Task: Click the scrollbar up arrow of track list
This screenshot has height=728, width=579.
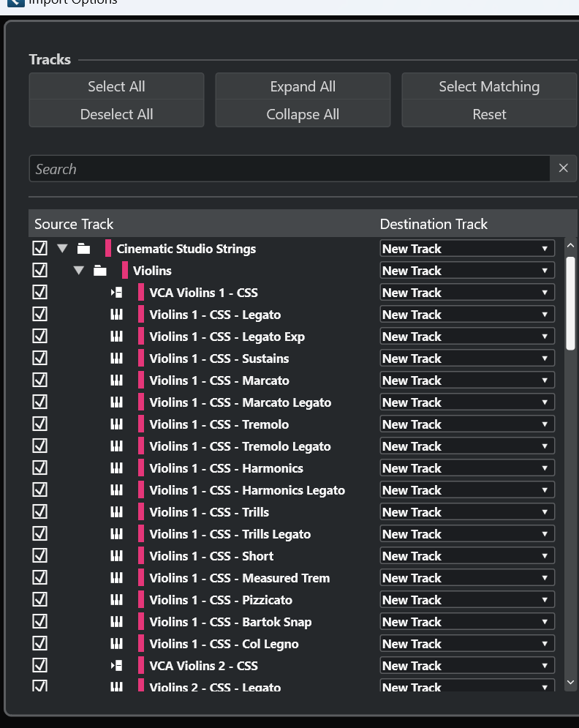Action: tap(571, 245)
